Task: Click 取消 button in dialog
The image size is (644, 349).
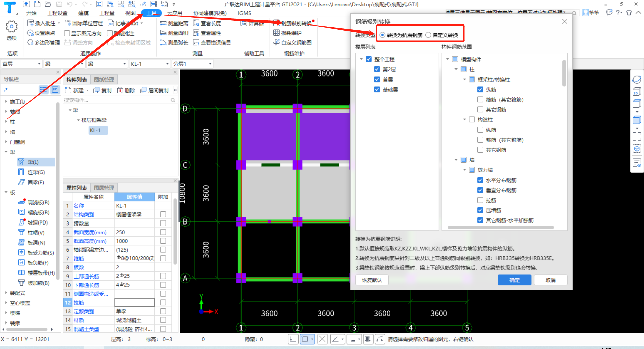Action: tap(550, 280)
